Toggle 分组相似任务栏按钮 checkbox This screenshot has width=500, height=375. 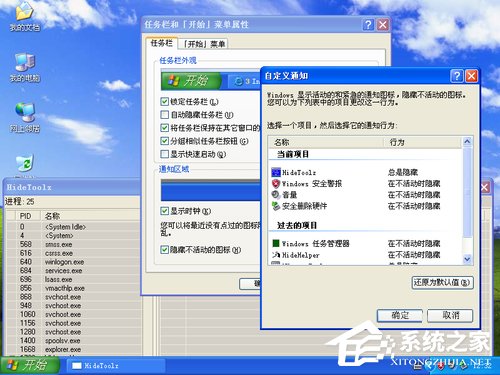pos(164,141)
